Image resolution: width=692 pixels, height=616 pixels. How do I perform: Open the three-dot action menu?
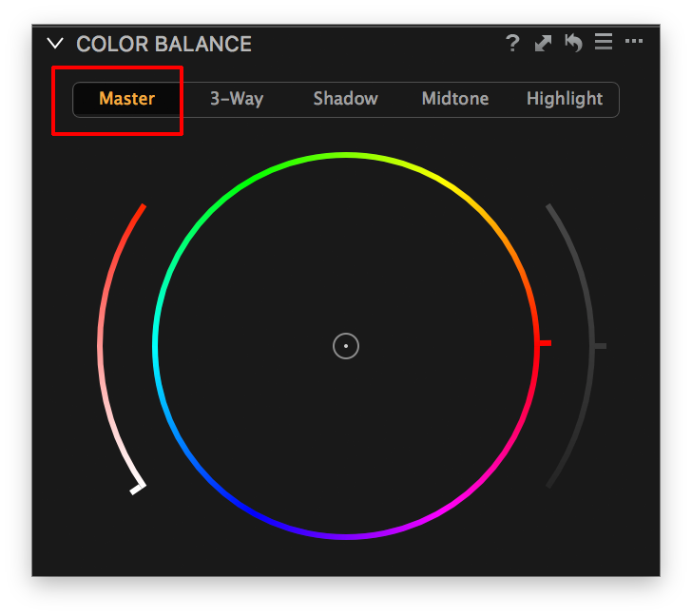click(x=634, y=41)
